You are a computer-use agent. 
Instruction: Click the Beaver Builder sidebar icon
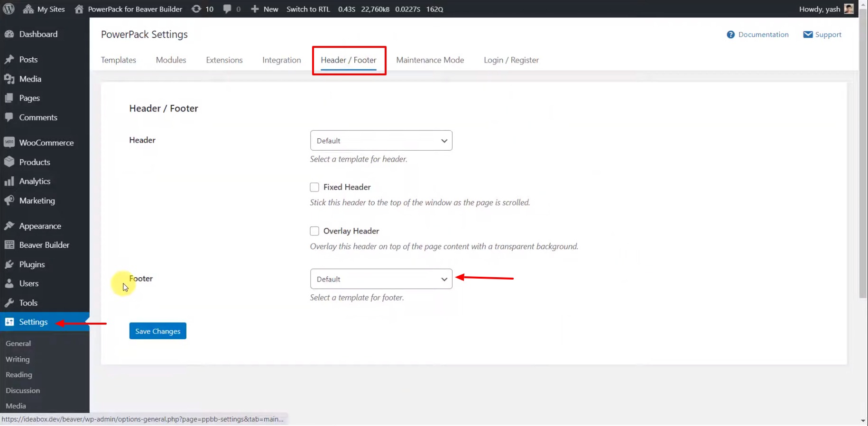pos(9,245)
